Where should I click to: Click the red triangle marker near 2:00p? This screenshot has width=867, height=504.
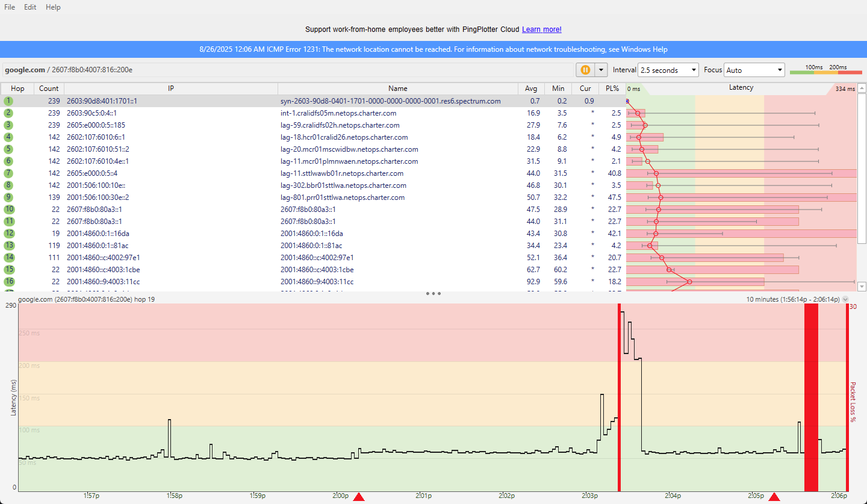[359, 497]
